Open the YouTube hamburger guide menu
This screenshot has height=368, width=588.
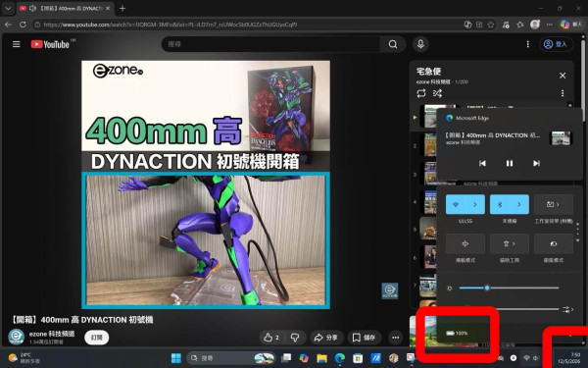point(16,44)
